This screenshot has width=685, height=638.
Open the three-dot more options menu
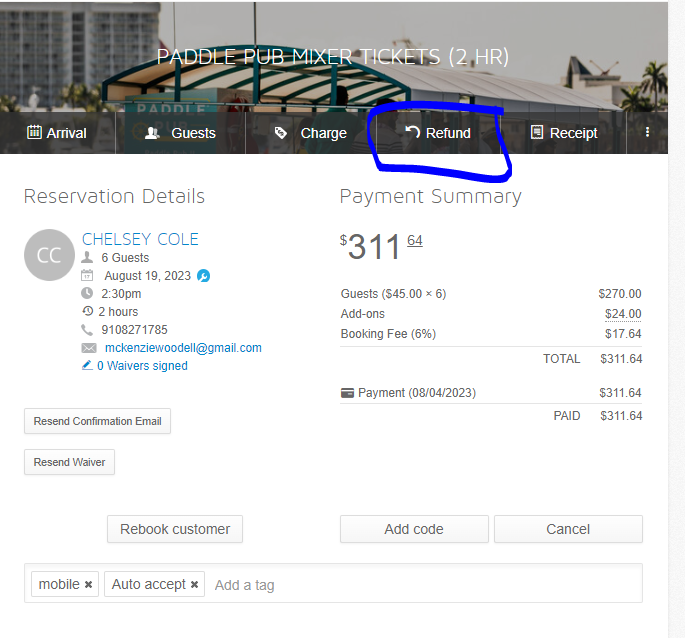click(x=647, y=132)
